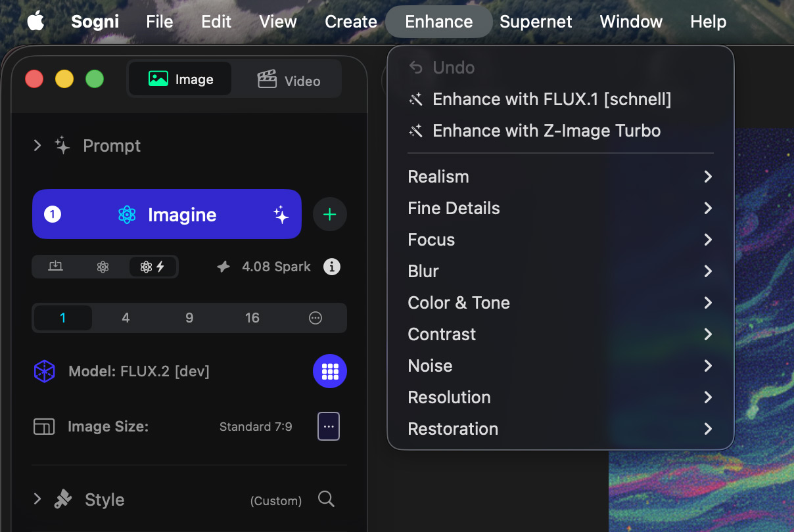Click the Image Size ellipsis button
This screenshot has width=794, height=532.
329,426
